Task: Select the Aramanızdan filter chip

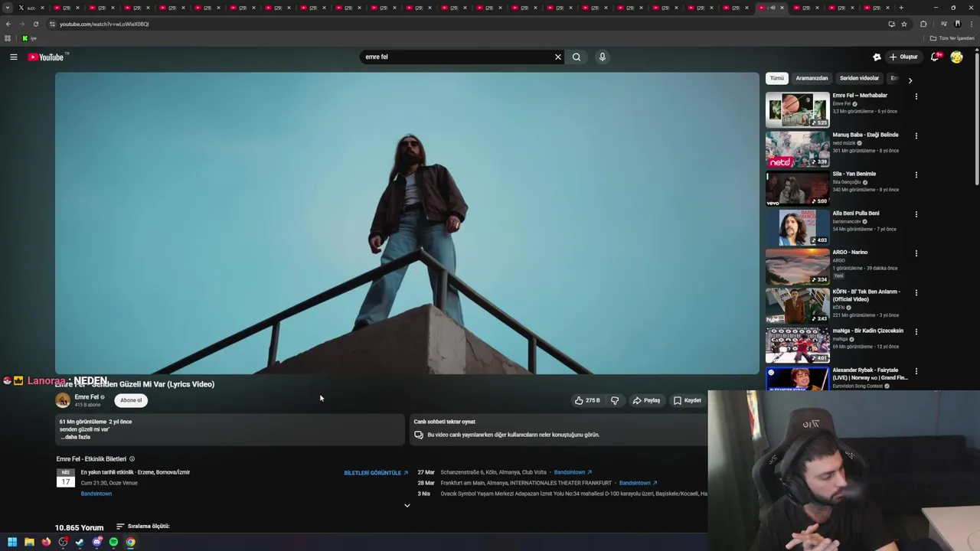Action: (812, 78)
